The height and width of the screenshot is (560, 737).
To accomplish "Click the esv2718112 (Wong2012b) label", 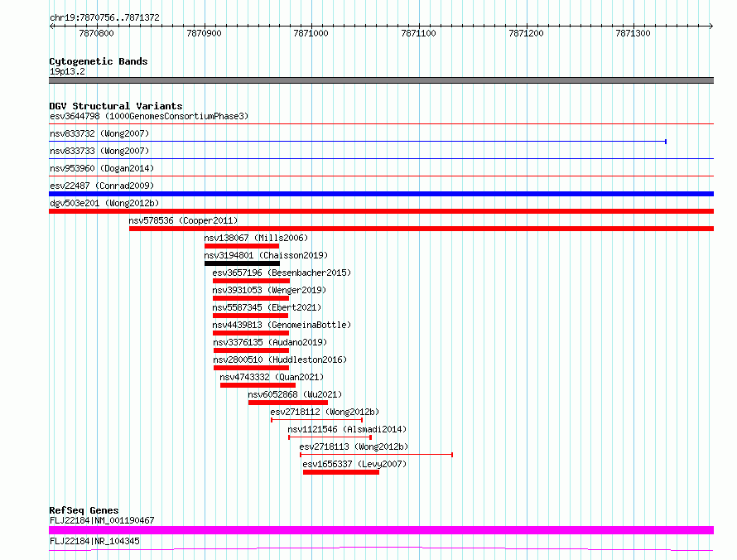I will click(x=325, y=412).
